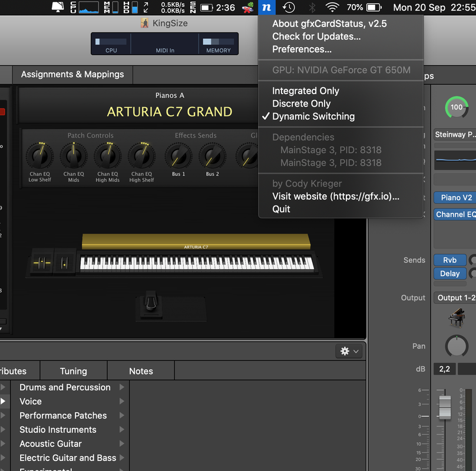This screenshot has width=476, height=471.
Task: Open the Steinway P.. setting menu
Action: 455,134
